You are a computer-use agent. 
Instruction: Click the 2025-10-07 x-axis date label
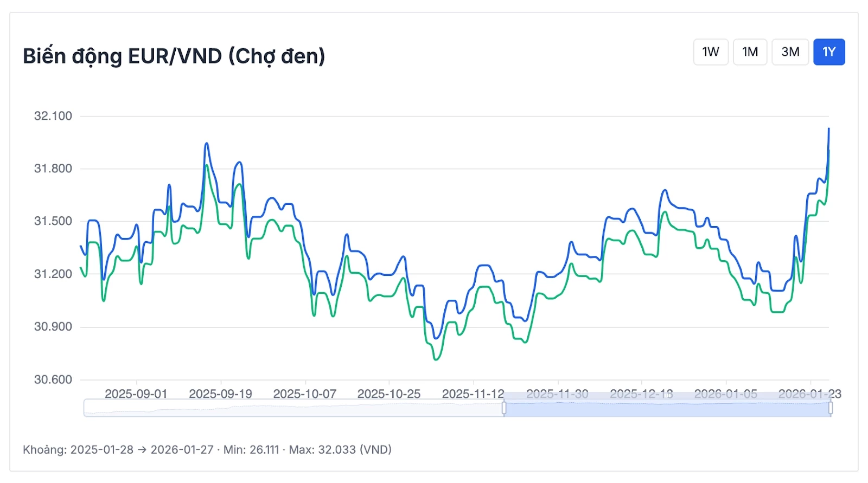click(x=304, y=394)
